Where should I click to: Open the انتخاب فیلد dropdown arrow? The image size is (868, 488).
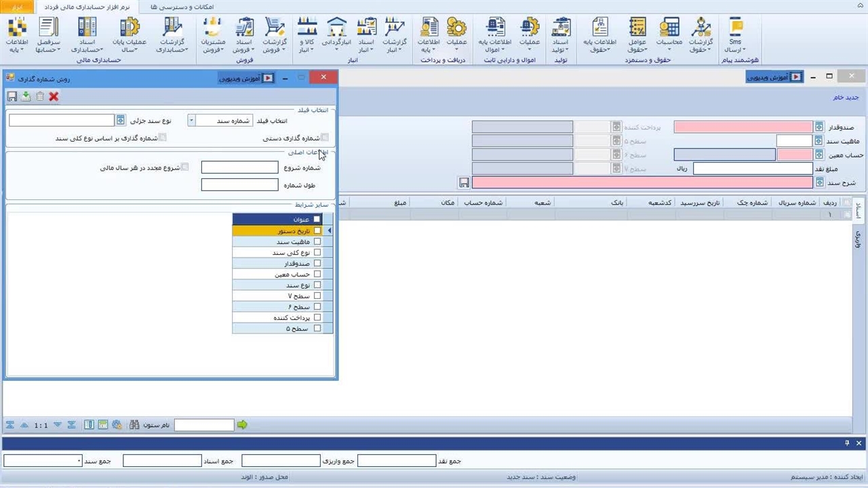pos(191,120)
